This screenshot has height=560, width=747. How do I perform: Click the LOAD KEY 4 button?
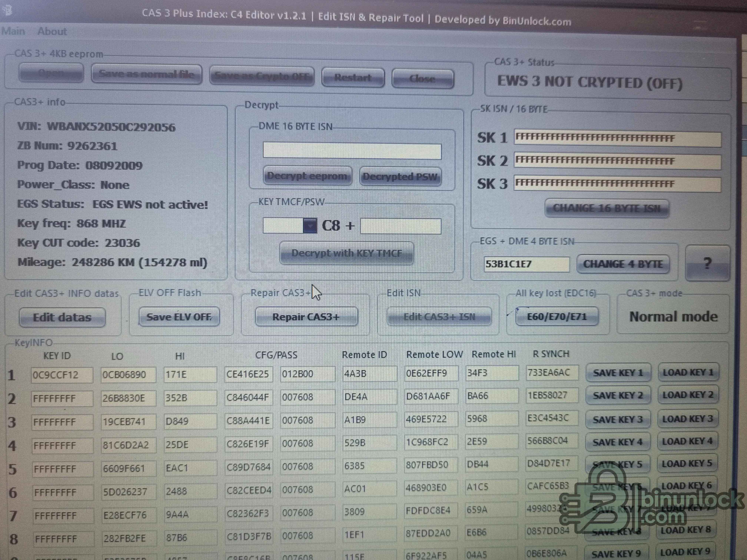[x=687, y=441]
